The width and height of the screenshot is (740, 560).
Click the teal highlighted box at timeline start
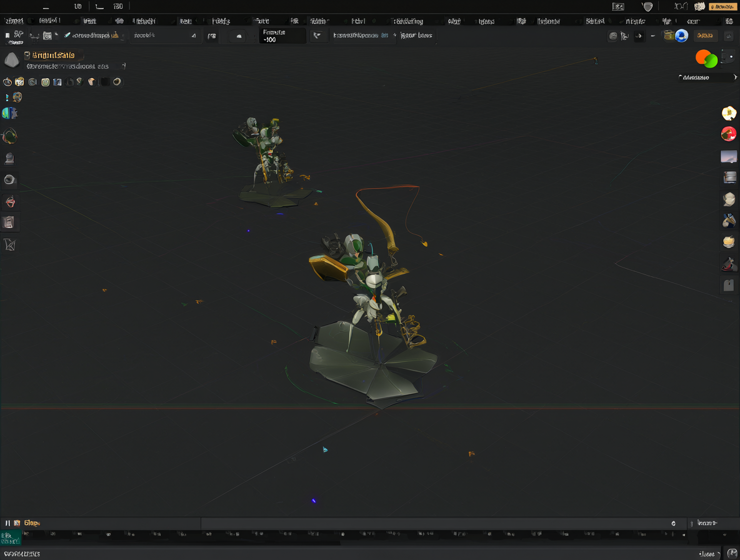(x=11, y=538)
